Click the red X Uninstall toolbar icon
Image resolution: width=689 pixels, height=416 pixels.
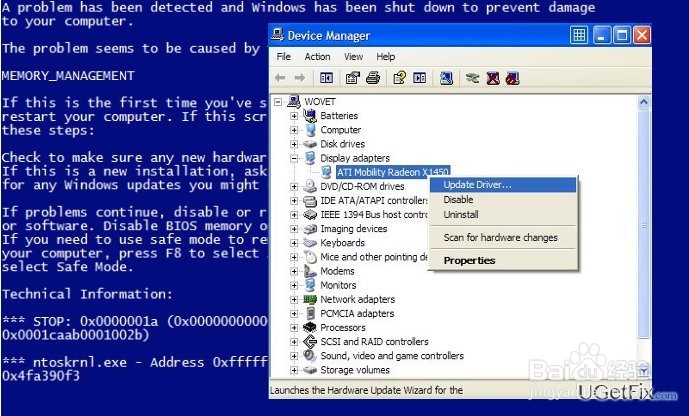tap(493, 78)
